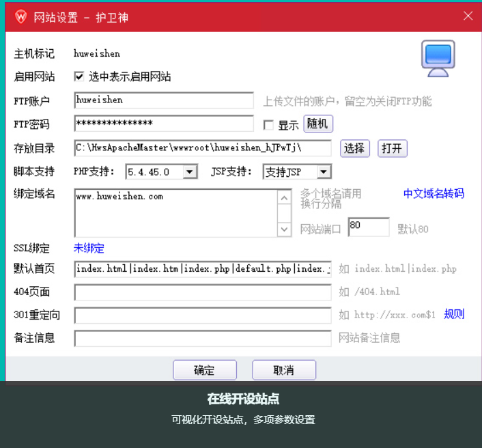
Task: Open the PHP version dropdown
Action: click(189, 172)
